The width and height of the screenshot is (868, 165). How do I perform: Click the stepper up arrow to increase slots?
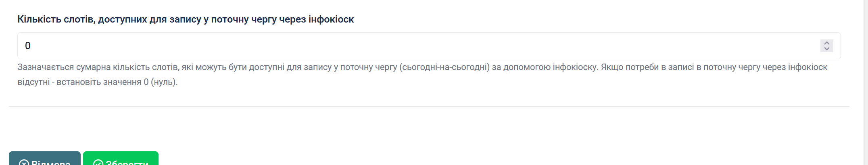826,43
